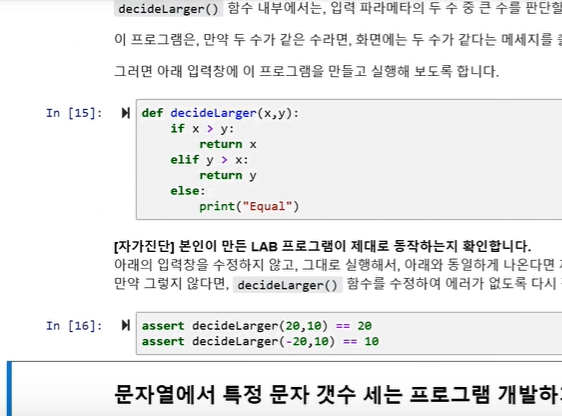Run cell In [16] with its run icon

coord(125,325)
